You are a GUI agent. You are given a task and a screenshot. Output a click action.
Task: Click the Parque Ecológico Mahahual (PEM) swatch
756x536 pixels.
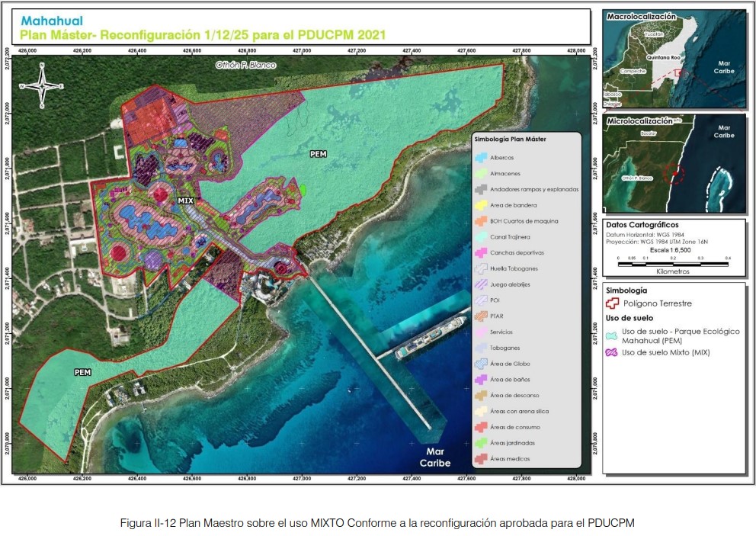click(x=613, y=335)
